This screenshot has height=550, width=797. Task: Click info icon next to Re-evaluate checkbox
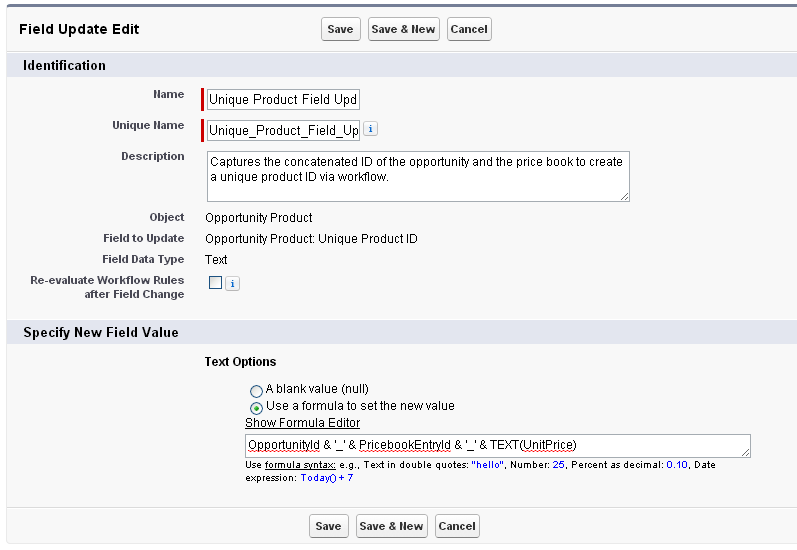[232, 283]
